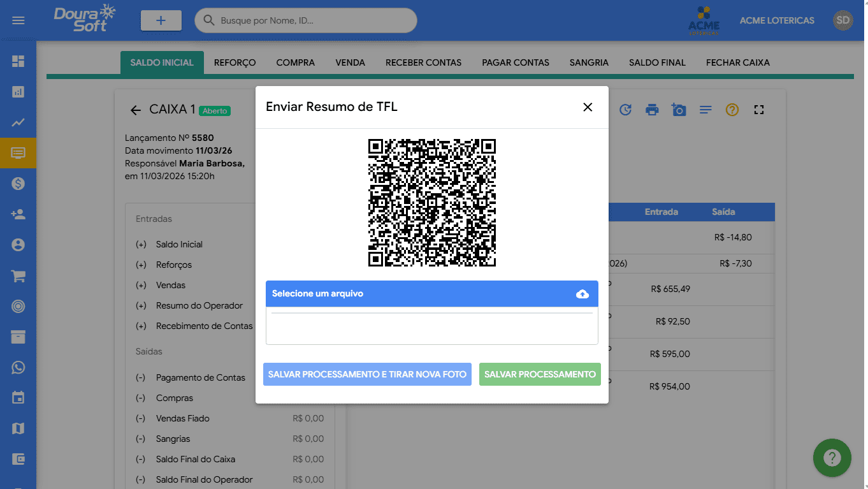Click the dashboard icon in the sidebar
Image resolution: width=868 pixels, height=489 pixels.
(x=18, y=61)
